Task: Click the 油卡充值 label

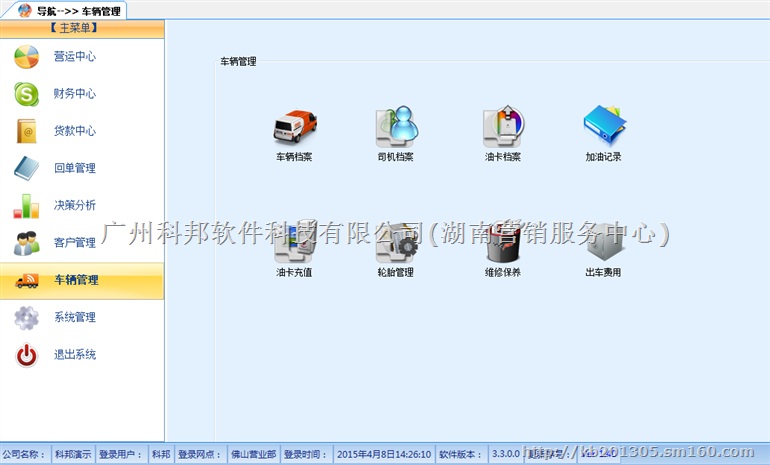Action: click(x=294, y=273)
